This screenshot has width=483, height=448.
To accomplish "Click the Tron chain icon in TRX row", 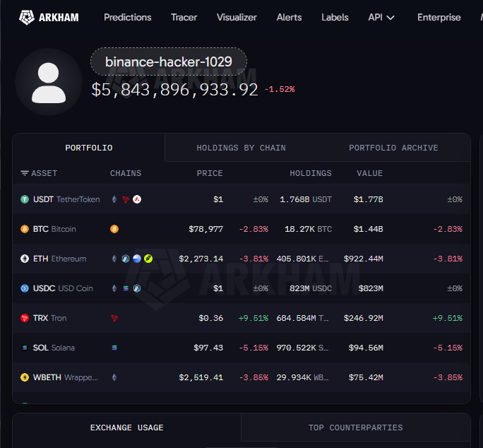I will point(114,318).
